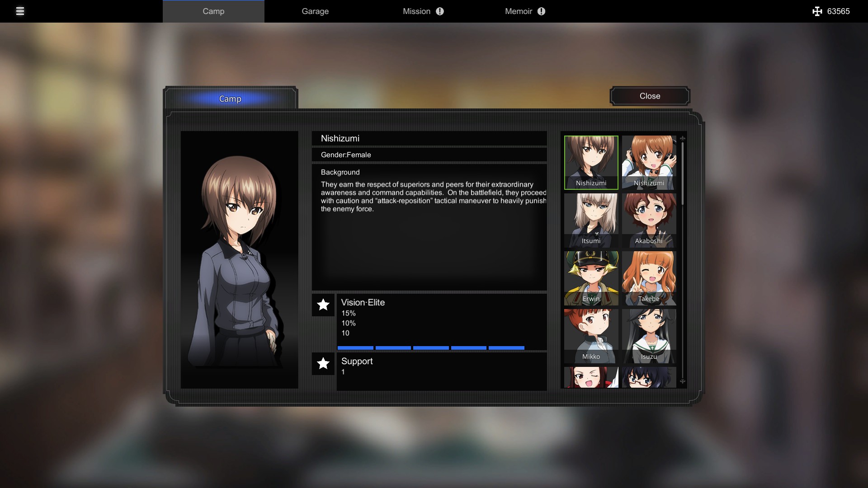The height and width of the screenshot is (488, 868).
Task: Click the character list scrollbar
Action: [x=683, y=174]
